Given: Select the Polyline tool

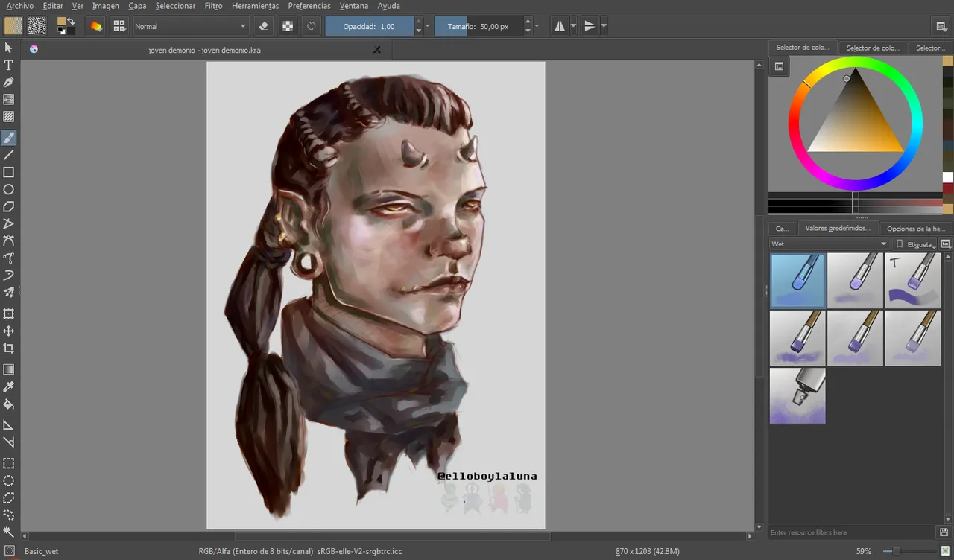Looking at the screenshot, I should pyautogui.click(x=9, y=223).
